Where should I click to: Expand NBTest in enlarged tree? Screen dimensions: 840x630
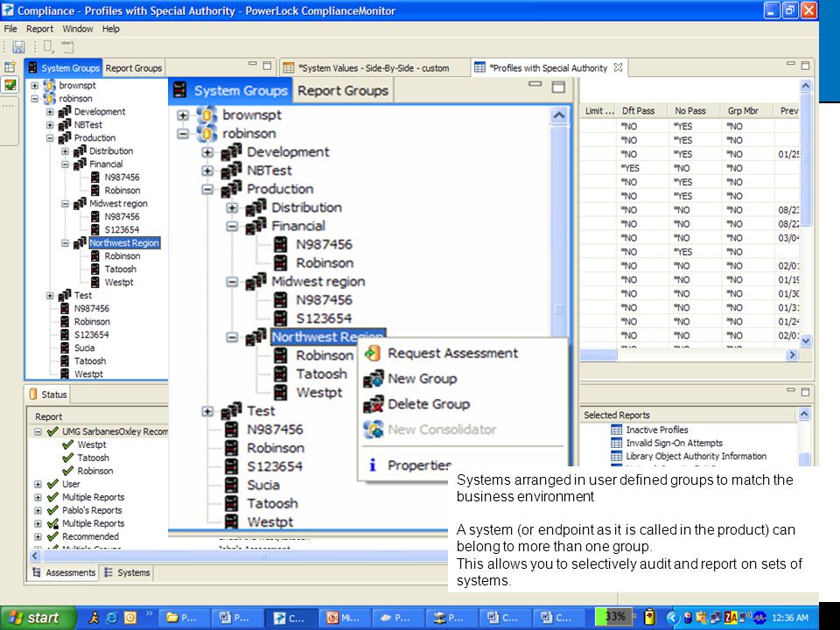click(207, 171)
